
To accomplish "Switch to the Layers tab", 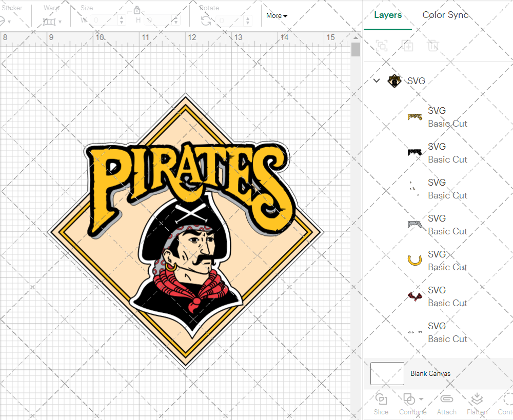I will (x=388, y=15).
